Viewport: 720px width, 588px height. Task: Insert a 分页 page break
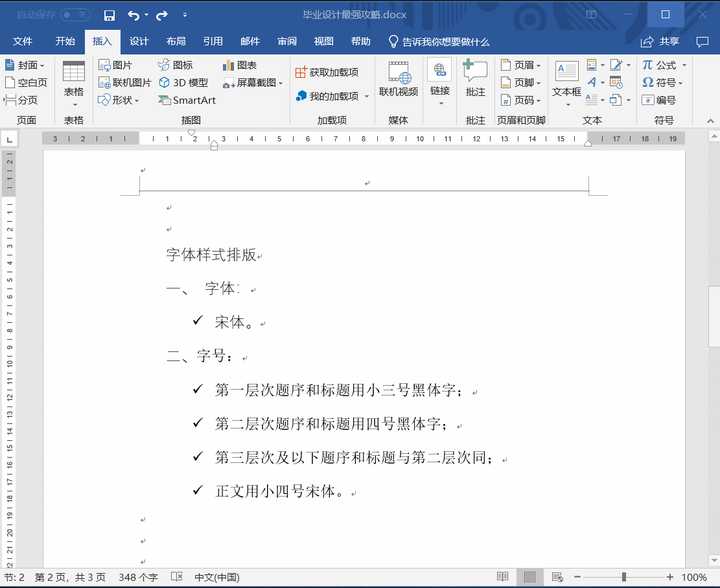(21, 100)
